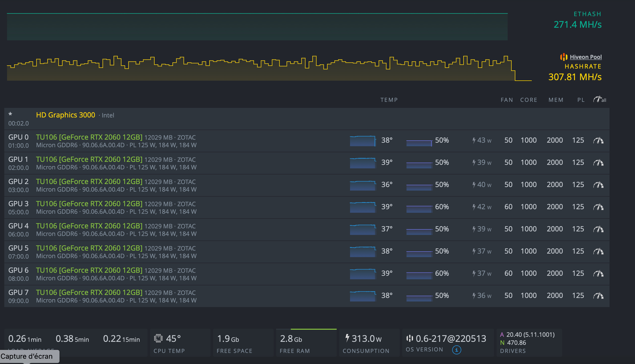Click the overclock all GPUs speedometer icon
635x364 pixels.
(599, 100)
